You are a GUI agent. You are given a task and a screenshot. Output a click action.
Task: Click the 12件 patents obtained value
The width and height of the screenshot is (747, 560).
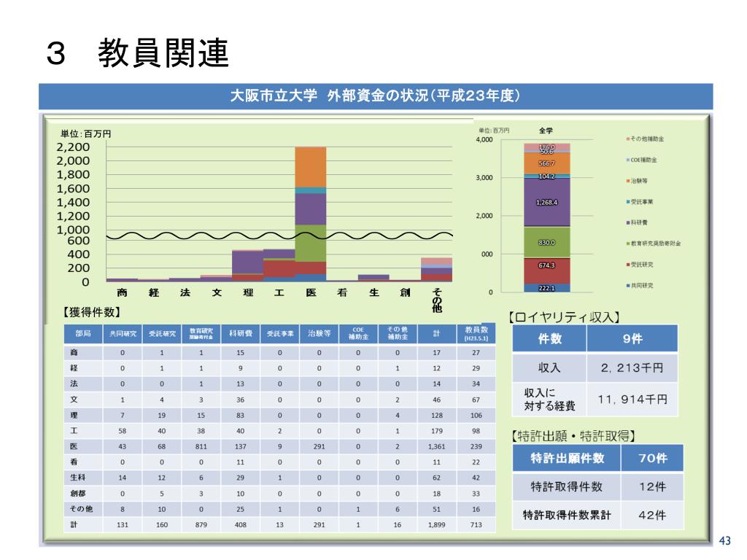[653, 486]
